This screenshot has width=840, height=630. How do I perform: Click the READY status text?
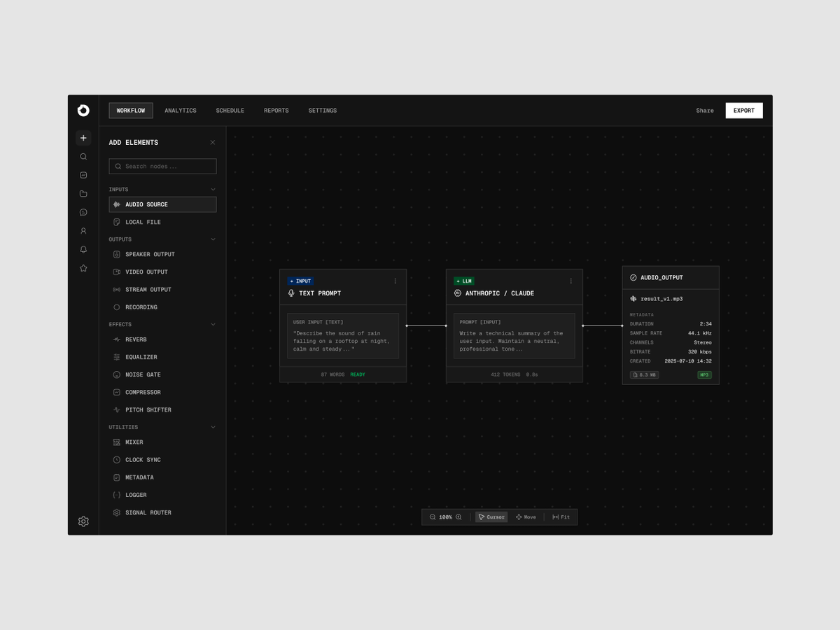click(x=358, y=374)
